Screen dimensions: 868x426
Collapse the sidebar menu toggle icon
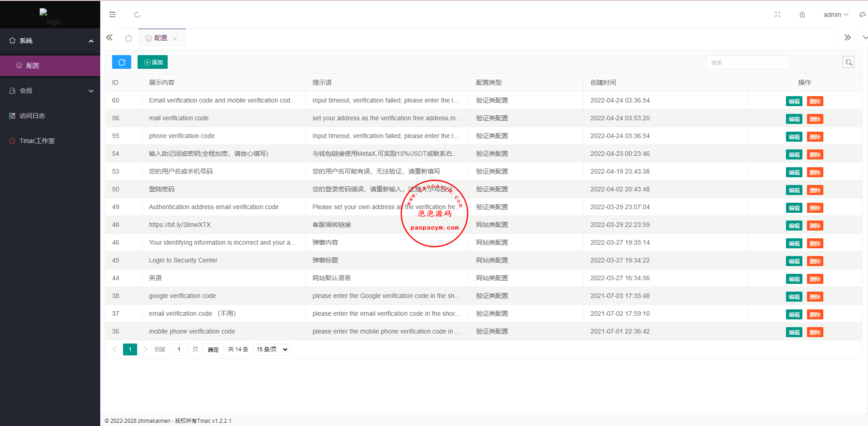[x=113, y=15]
